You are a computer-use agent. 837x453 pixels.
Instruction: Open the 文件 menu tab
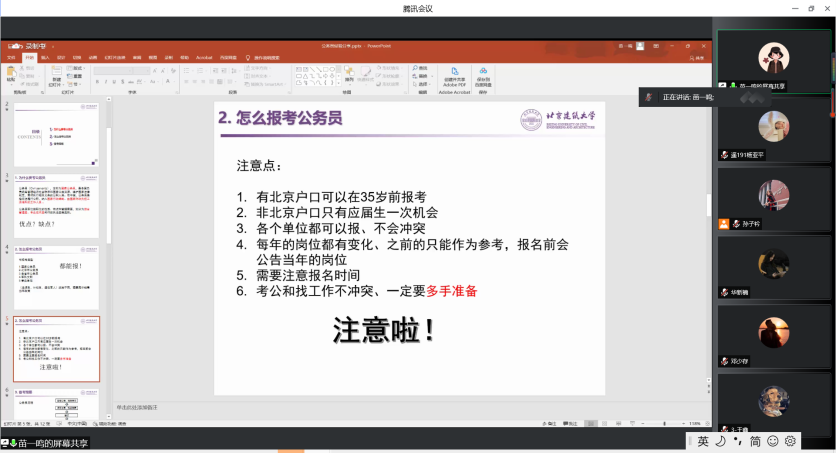(x=12, y=57)
